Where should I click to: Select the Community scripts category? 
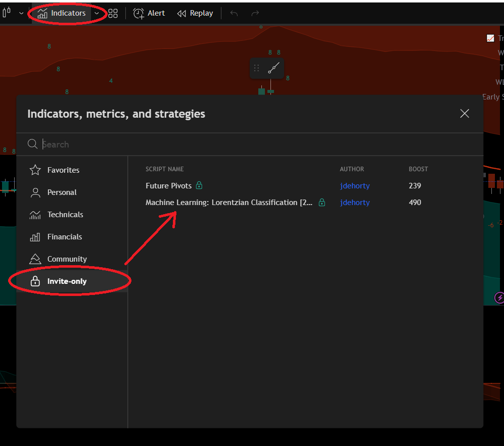coord(67,259)
